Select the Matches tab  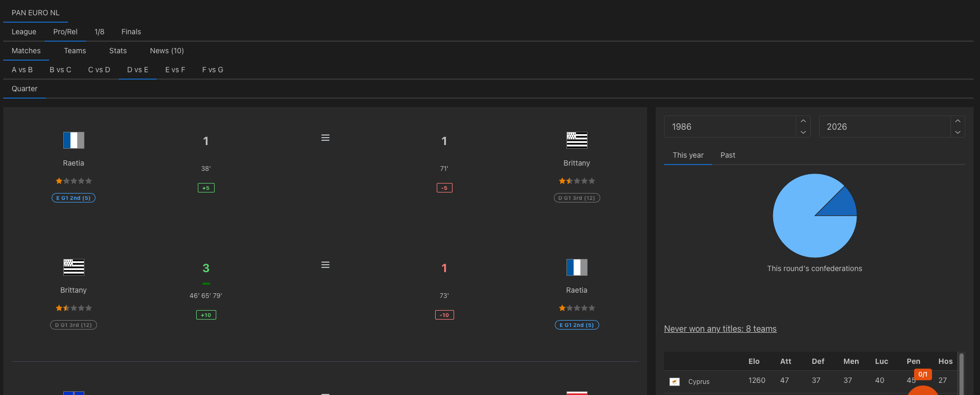pyautogui.click(x=26, y=51)
